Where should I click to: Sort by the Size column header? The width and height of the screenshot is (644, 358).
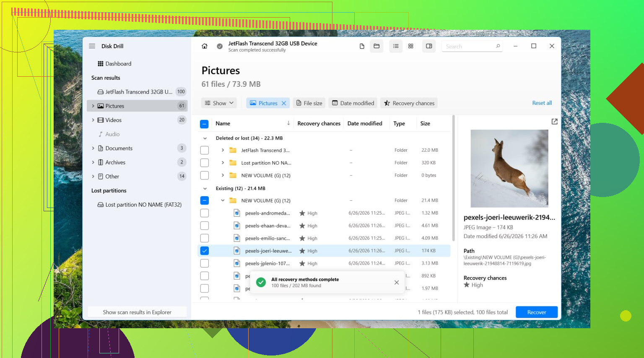425,123
